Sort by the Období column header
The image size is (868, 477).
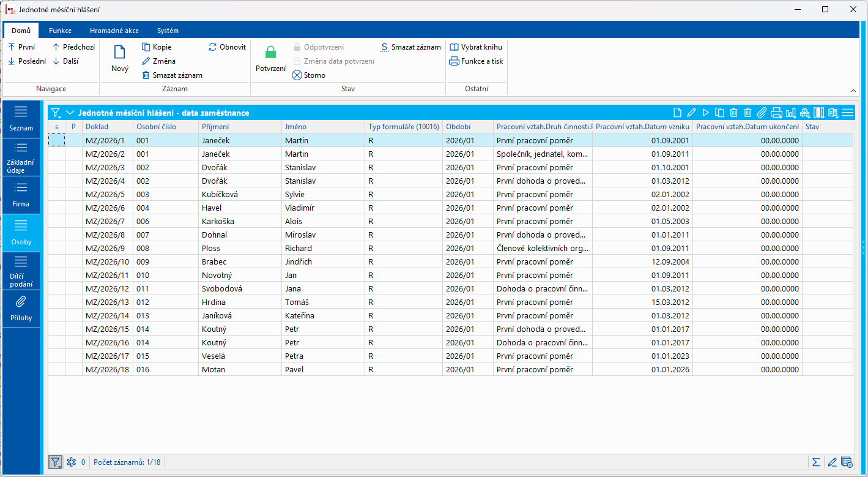468,127
